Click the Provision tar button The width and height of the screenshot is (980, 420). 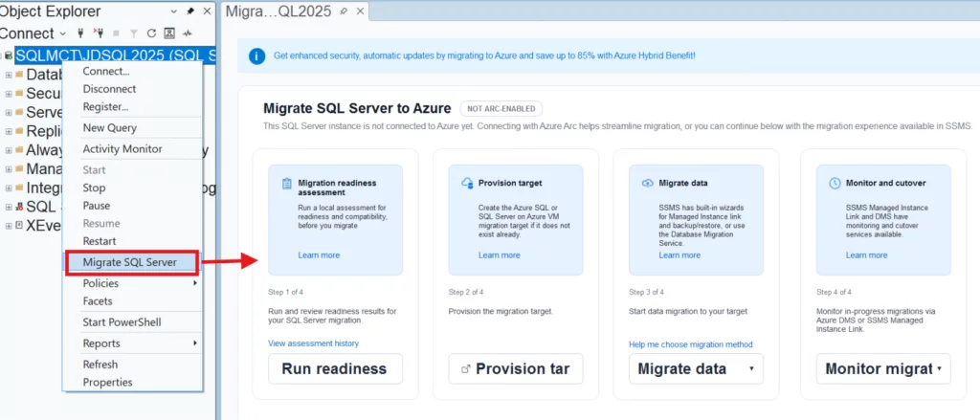tap(516, 368)
